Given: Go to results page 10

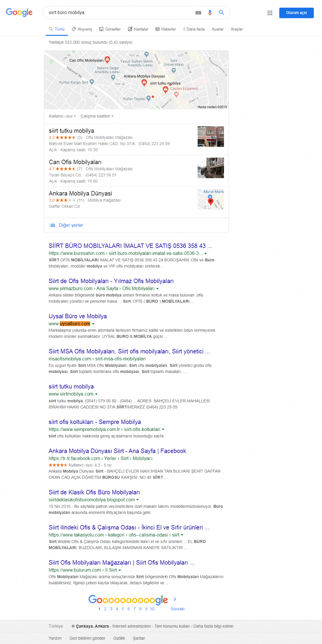Looking at the screenshot, I should pyautogui.click(x=152, y=609).
